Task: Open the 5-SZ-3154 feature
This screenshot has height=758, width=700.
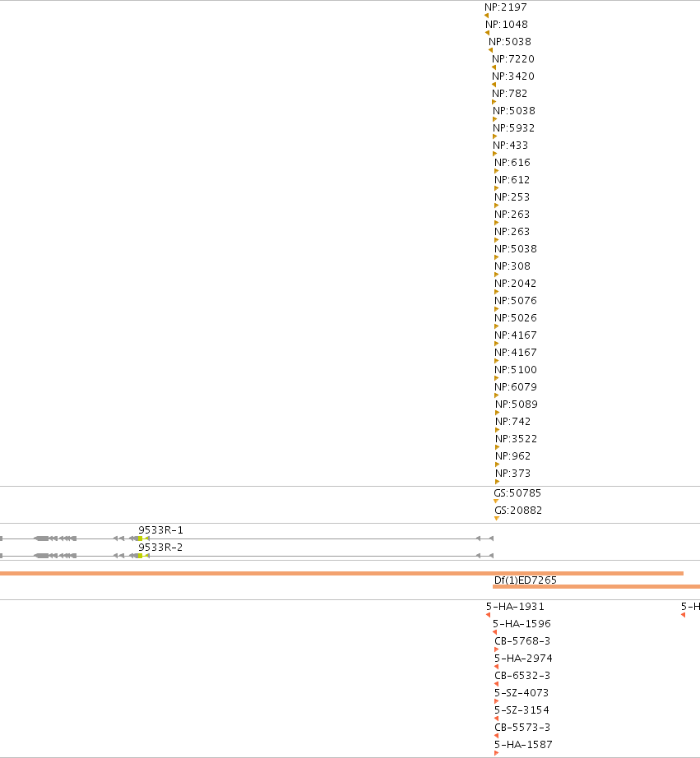Action: (x=522, y=710)
